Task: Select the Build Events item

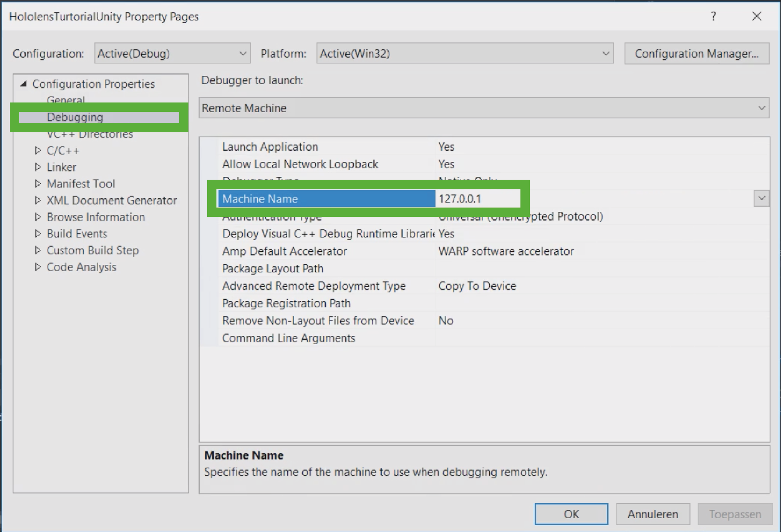Action: pos(77,233)
